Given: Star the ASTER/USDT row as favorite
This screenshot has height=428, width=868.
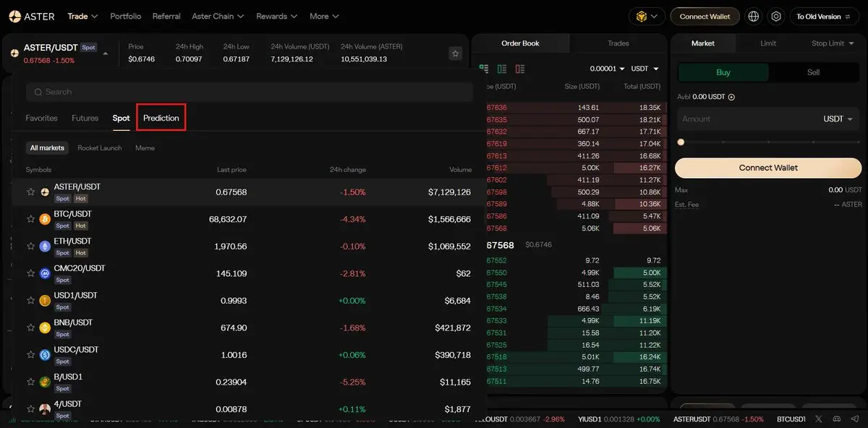Looking at the screenshot, I should tap(31, 192).
